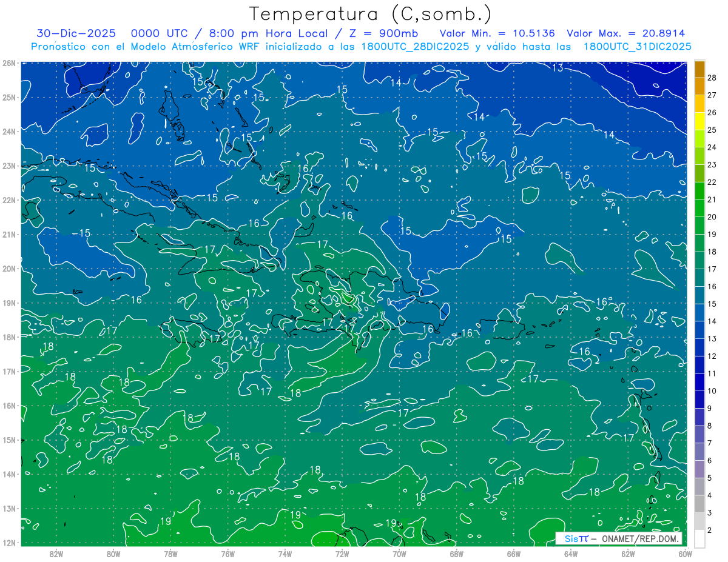Click the latitude axis label '13N'

pos(8,509)
